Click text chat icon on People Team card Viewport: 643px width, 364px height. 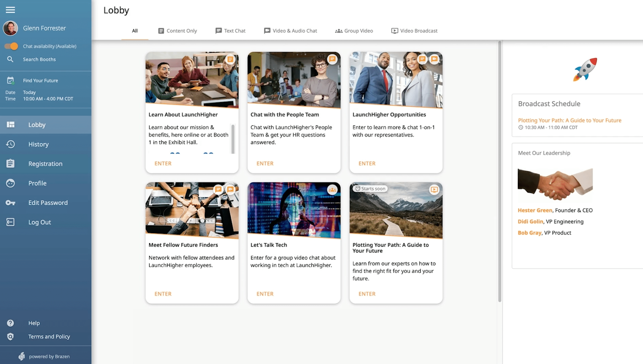click(332, 59)
